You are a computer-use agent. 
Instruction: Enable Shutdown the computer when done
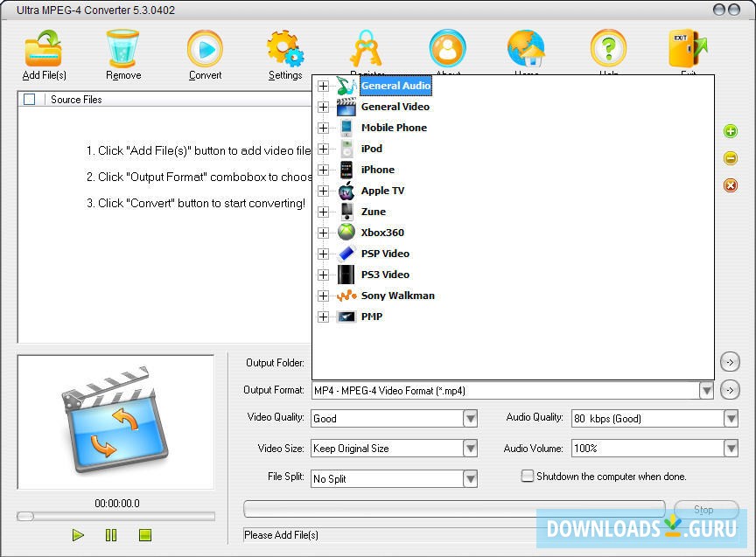(528, 476)
